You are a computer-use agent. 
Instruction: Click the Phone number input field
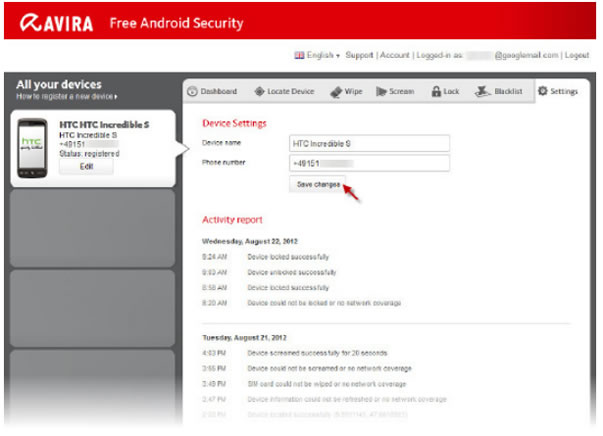pos(369,163)
